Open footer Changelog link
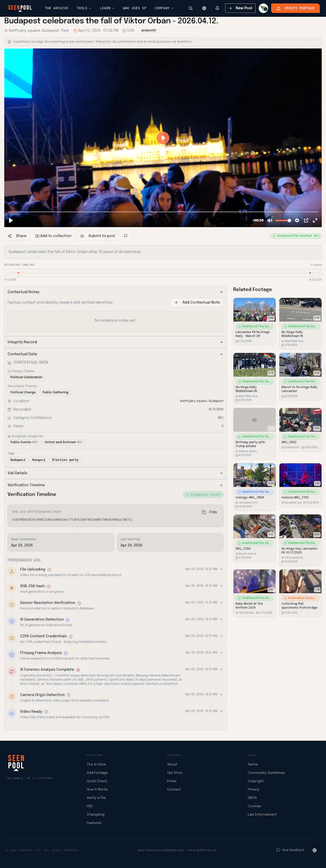 (x=96, y=815)
